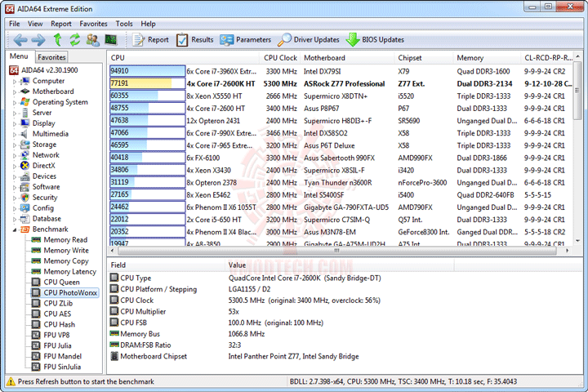The image size is (588, 392).
Task: Expand the Multimedia tree node
Action: (x=15, y=134)
